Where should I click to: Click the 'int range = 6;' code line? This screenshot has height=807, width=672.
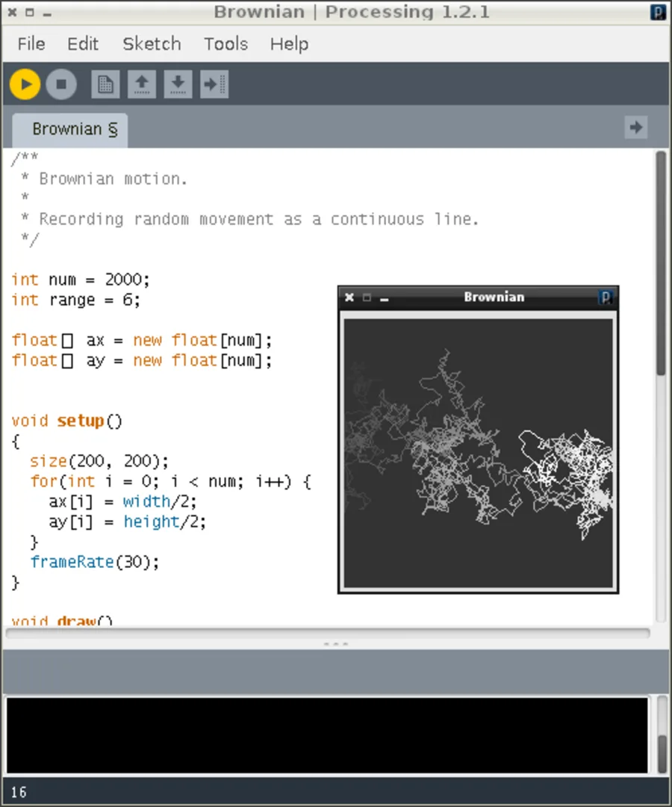(x=75, y=300)
